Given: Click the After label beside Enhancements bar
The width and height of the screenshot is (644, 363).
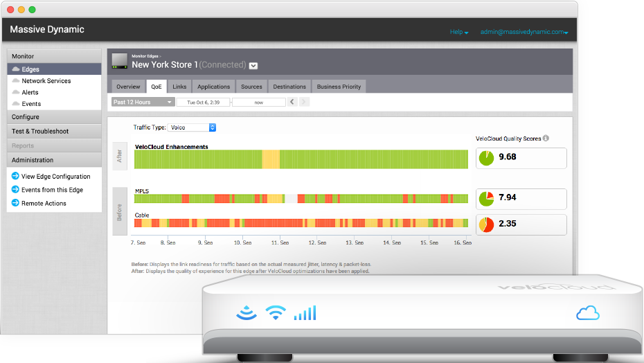Looking at the screenshot, I should [x=120, y=156].
